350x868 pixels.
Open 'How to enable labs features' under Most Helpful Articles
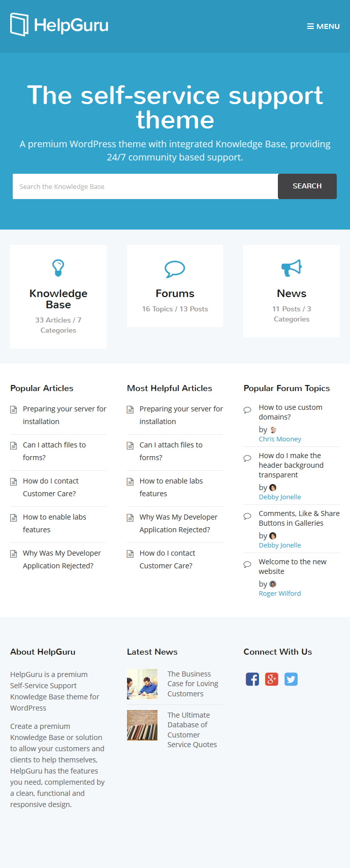coord(171,487)
